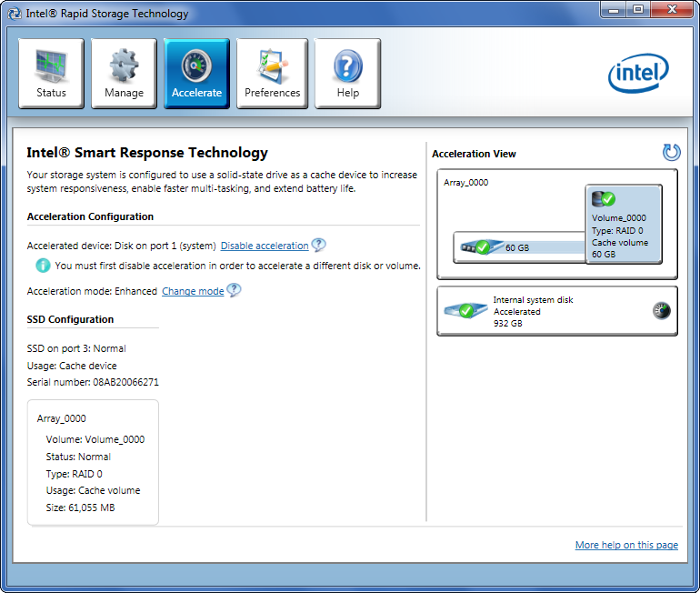Viewport: 700px width, 593px height.
Task: Click Usage: Cache device text
Action: (72, 366)
